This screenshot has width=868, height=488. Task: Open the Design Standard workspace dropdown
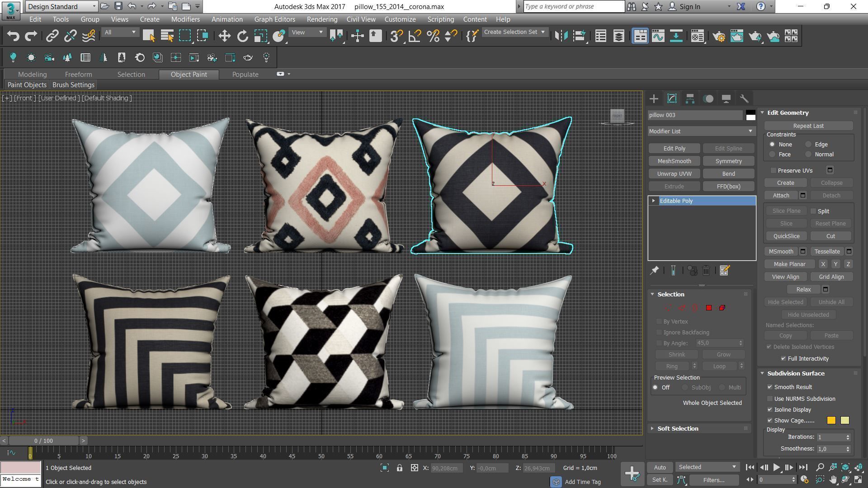(62, 6)
